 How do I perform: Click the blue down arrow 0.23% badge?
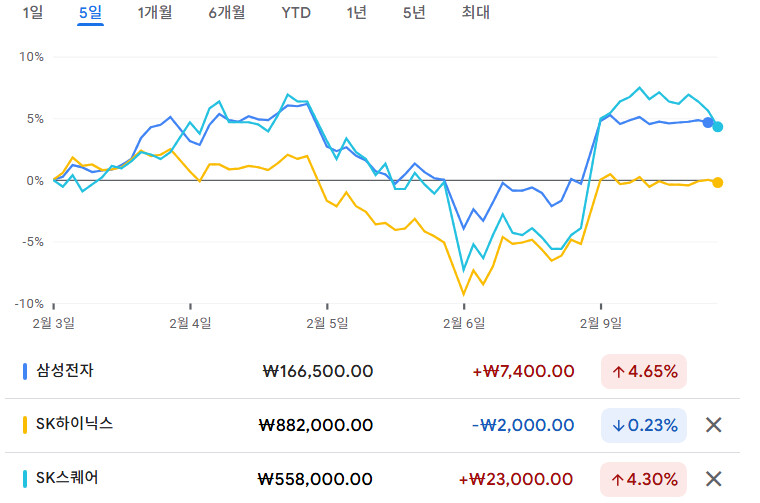(644, 425)
